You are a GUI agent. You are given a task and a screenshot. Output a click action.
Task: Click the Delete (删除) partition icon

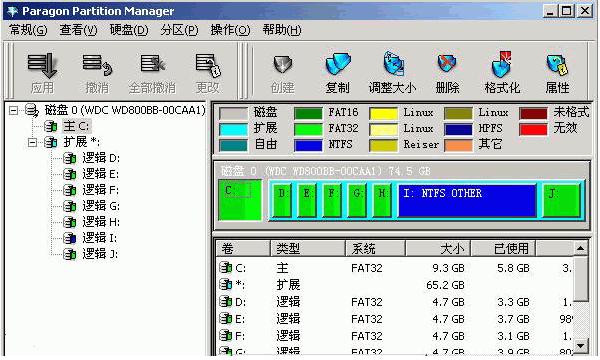click(x=447, y=64)
